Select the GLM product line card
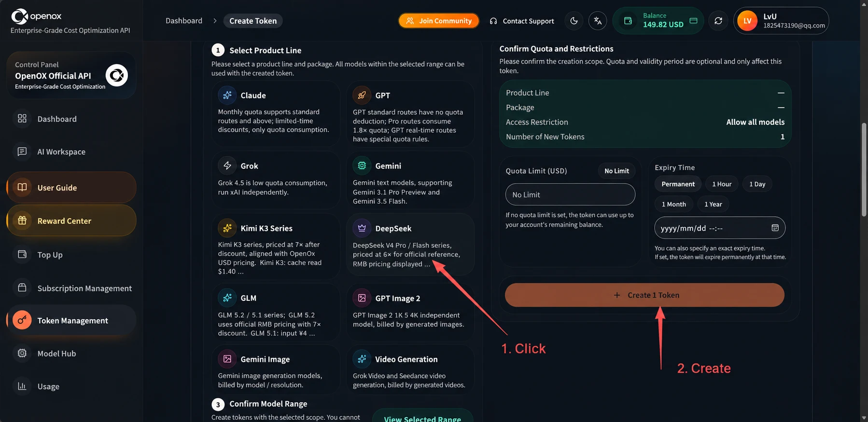The image size is (868, 422). [x=275, y=312]
